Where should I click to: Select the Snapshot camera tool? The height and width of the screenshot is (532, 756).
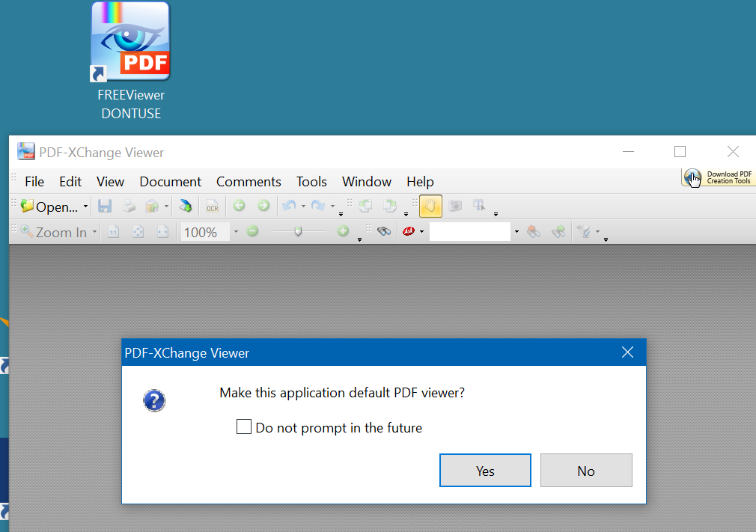pyautogui.click(x=455, y=206)
